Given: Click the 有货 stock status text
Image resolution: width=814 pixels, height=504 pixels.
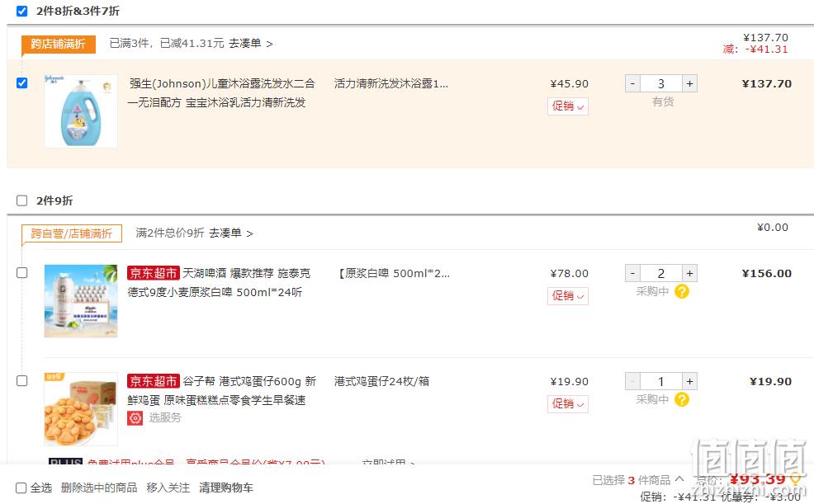Looking at the screenshot, I should tap(663, 101).
